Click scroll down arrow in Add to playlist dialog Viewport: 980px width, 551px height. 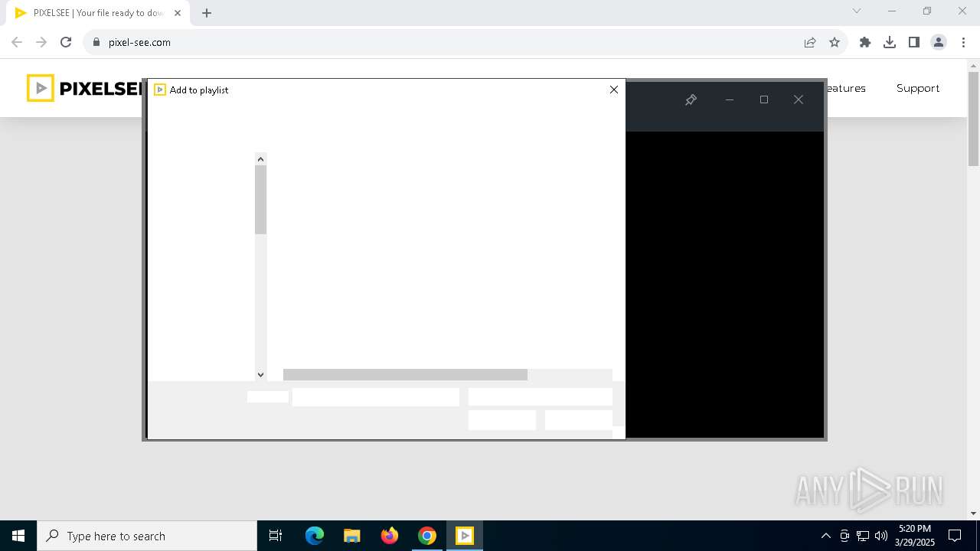(x=260, y=375)
